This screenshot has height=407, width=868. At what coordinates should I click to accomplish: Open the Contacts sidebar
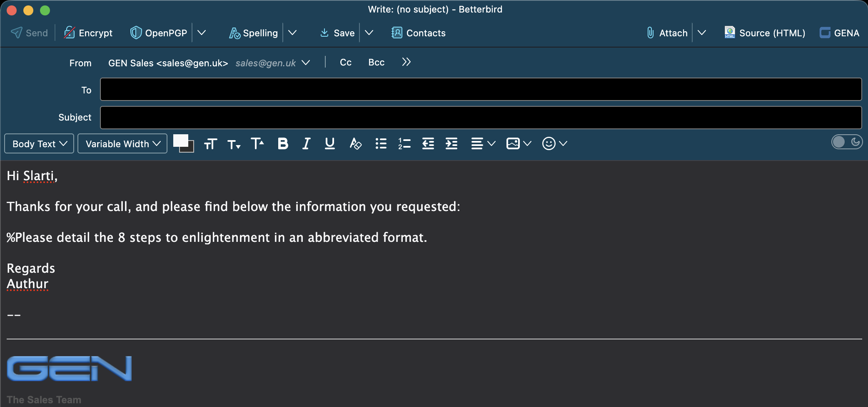click(x=418, y=33)
